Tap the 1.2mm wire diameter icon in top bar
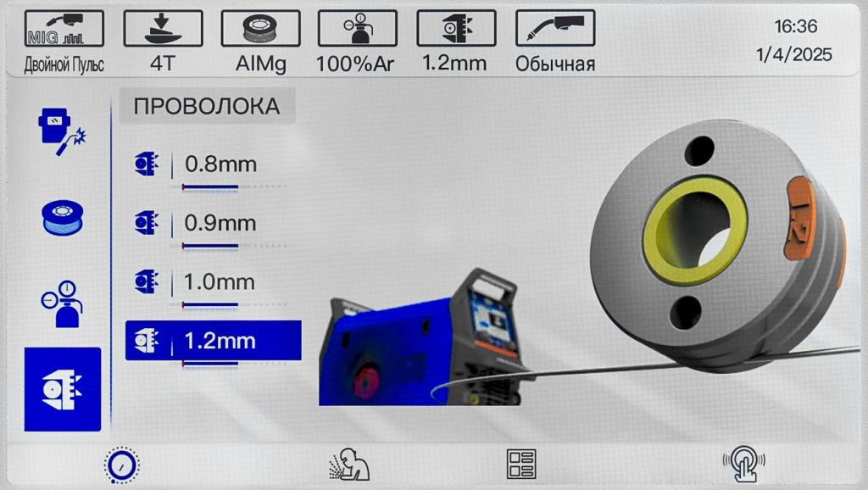Viewport: 868px width, 490px height. [x=456, y=28]
